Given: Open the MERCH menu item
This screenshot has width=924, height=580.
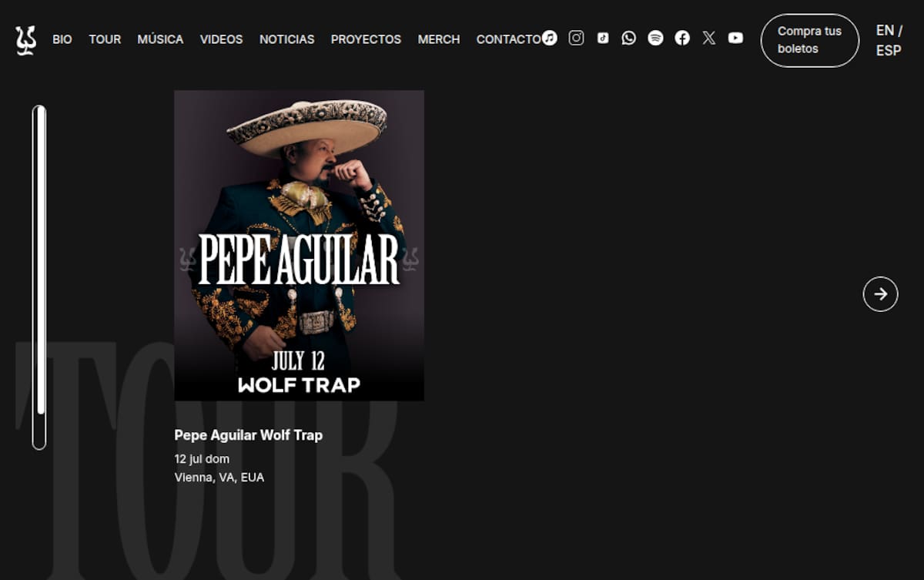Looking at the screenshot, I should (x=439, y=39).
